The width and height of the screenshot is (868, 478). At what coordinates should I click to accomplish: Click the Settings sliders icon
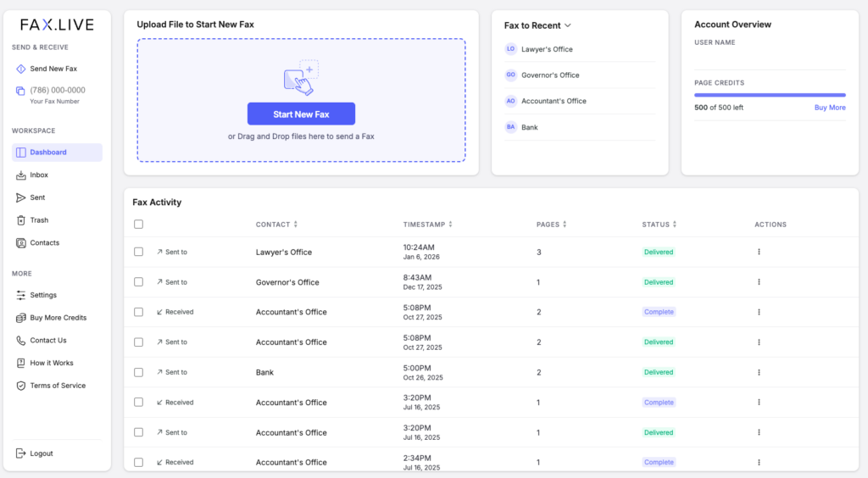point(21,295)
